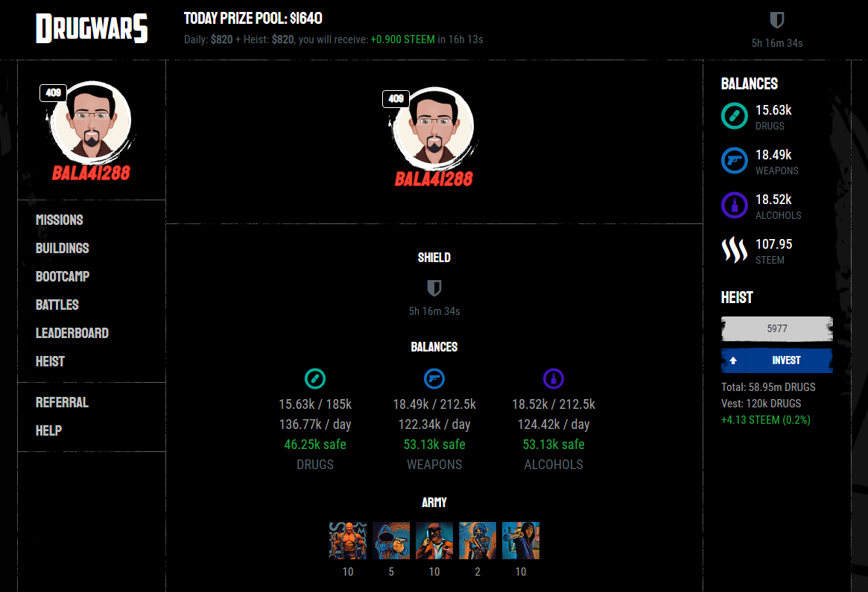Click the Drugs pill icon in right Balances
The width and height of the screenshot is (868, 592).
(x=734, y=116)
